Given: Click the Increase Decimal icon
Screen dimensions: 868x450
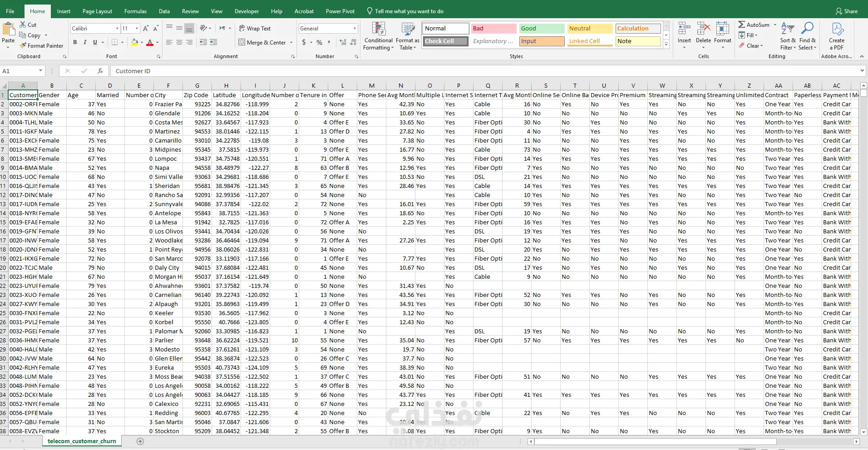Looking at the screenshot, I should tap(342, 42).
